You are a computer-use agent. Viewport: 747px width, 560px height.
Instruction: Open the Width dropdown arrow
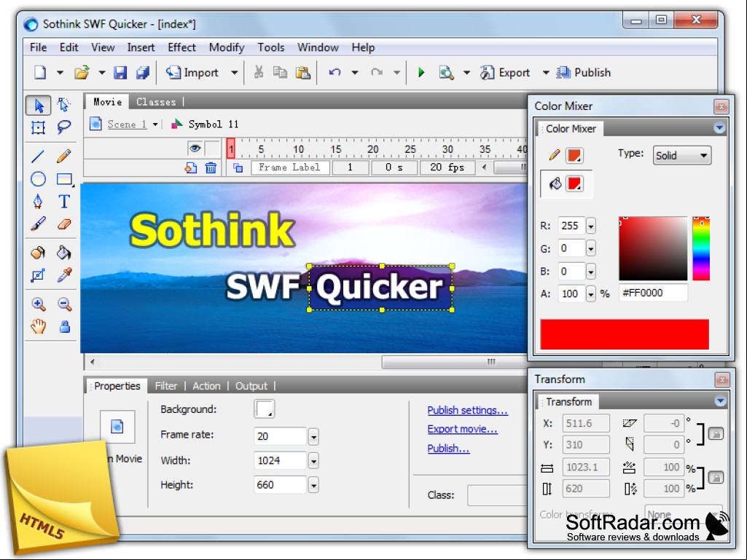pos(313,461)
